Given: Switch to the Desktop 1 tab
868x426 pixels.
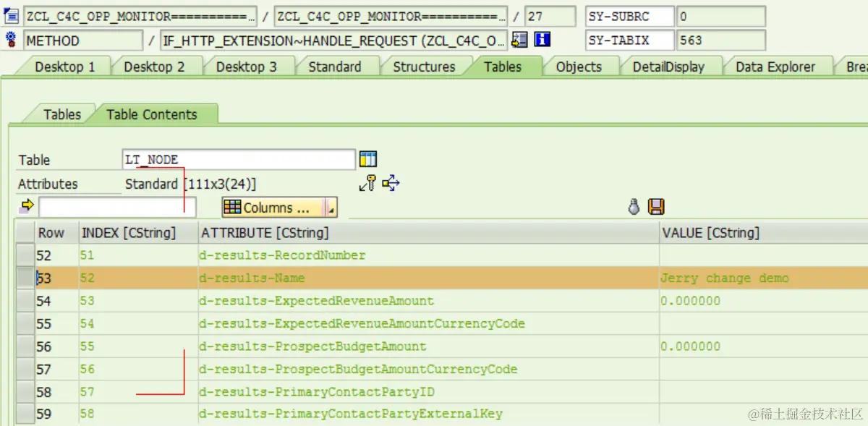Looking at the screenshot, I should [x=65, y=67].
